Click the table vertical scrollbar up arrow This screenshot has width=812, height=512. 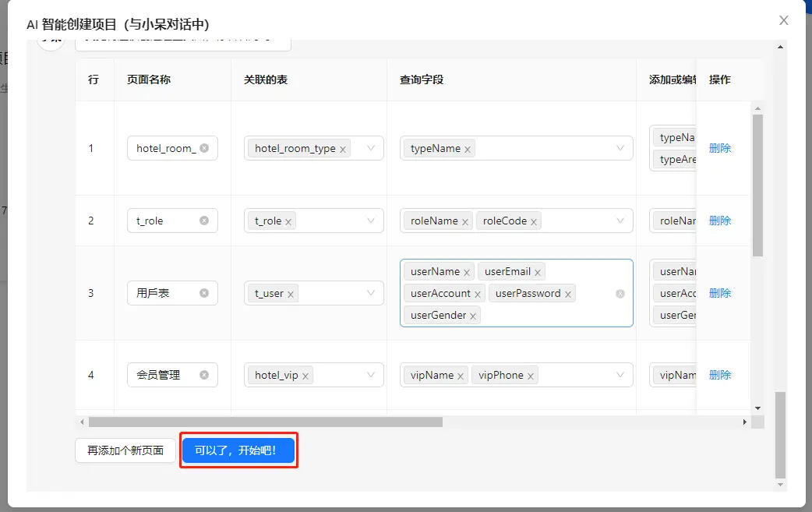(757, 109)
